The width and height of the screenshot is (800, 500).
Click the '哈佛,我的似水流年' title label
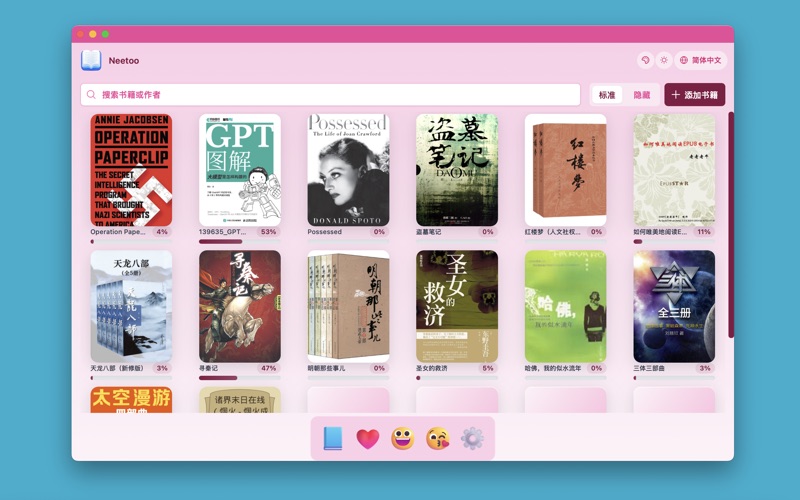[553, 368]
